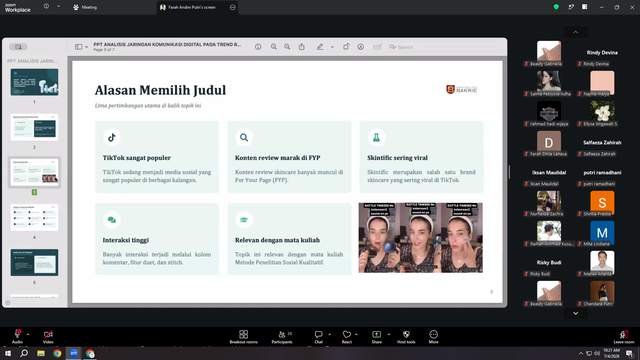Open File Explorer from taskbar
The height and width of the screenshot is (360, 640).
[x=41, y=353]
